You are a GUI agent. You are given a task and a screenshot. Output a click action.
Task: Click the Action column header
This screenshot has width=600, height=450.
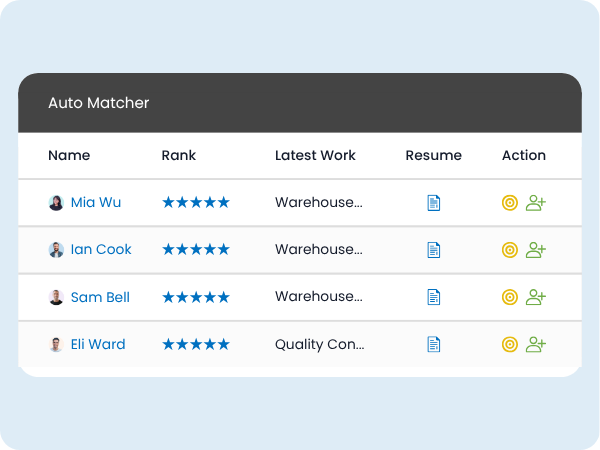[524, 155]
